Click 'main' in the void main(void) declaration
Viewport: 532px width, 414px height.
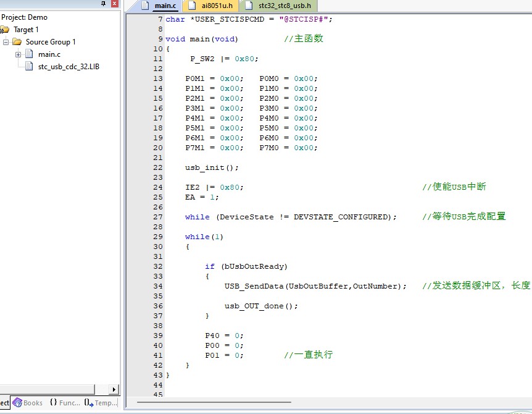pos(200,39)
